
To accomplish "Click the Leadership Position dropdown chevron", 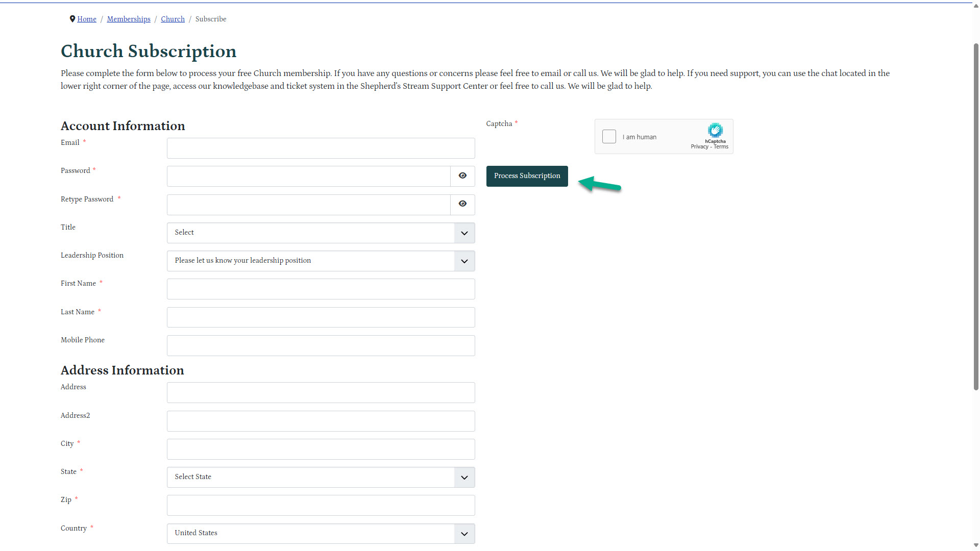I will point(464,261).
